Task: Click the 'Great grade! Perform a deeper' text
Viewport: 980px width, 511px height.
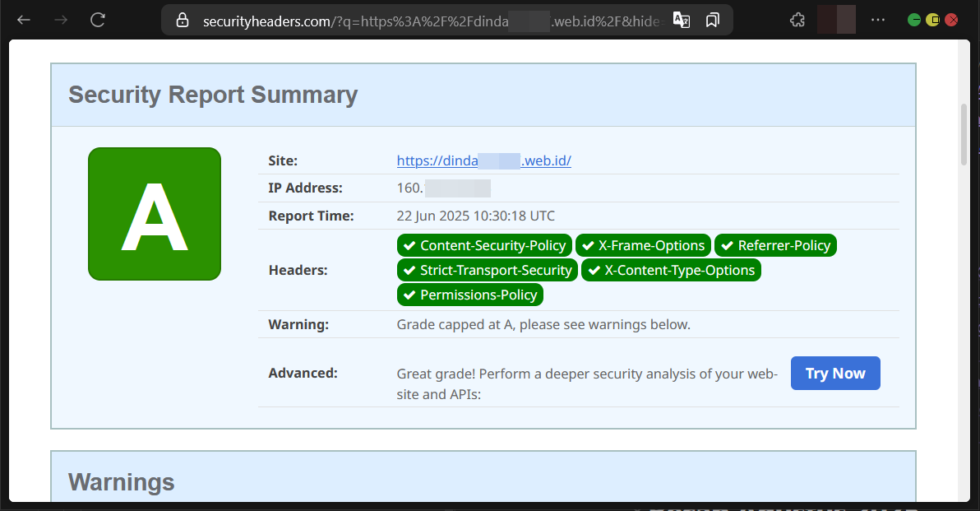Action: click(x=587, y=384)
